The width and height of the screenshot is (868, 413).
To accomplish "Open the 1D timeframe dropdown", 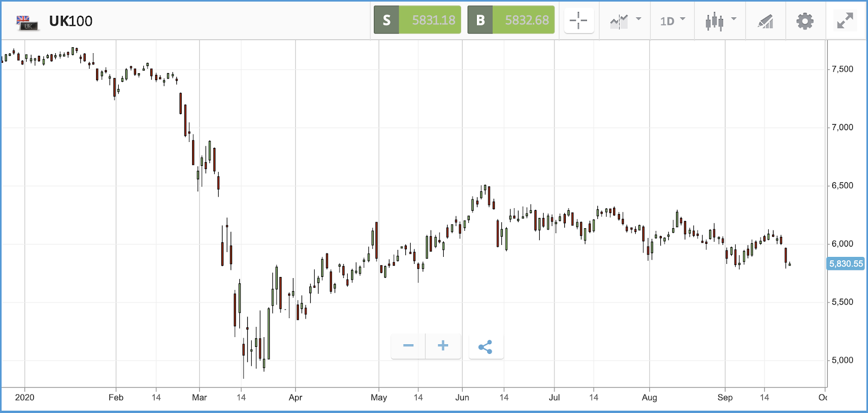I will 673,21.
